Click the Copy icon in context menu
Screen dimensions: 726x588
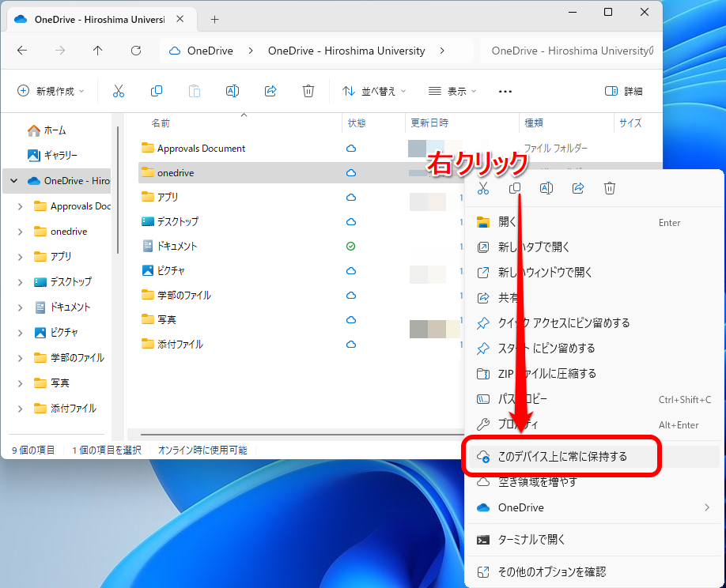[515, 188]
